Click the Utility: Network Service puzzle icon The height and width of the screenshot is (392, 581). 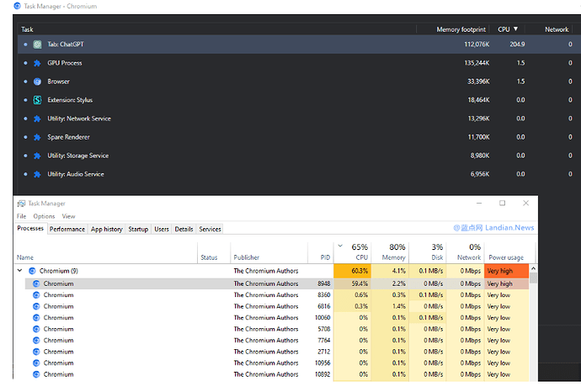click(x=37, y=119)
